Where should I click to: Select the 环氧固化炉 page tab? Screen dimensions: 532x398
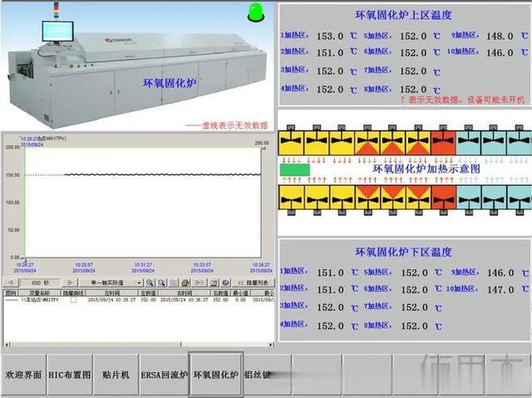[216, 375]
